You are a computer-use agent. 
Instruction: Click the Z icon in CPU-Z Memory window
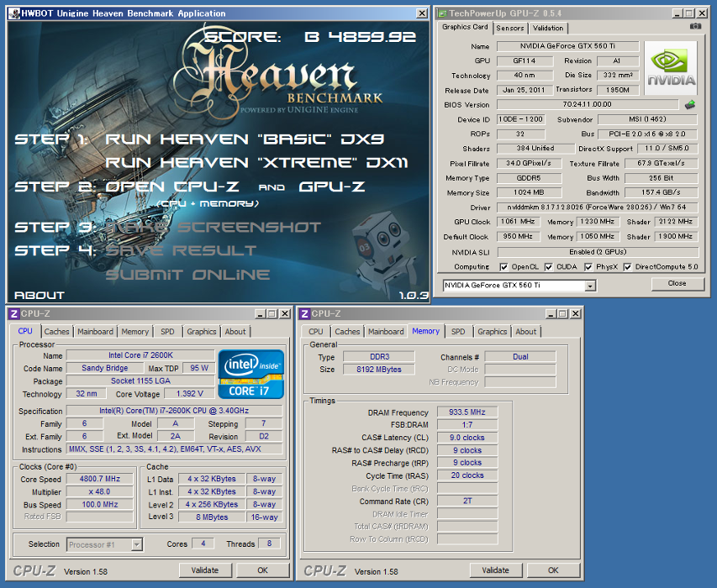[304, 313]
